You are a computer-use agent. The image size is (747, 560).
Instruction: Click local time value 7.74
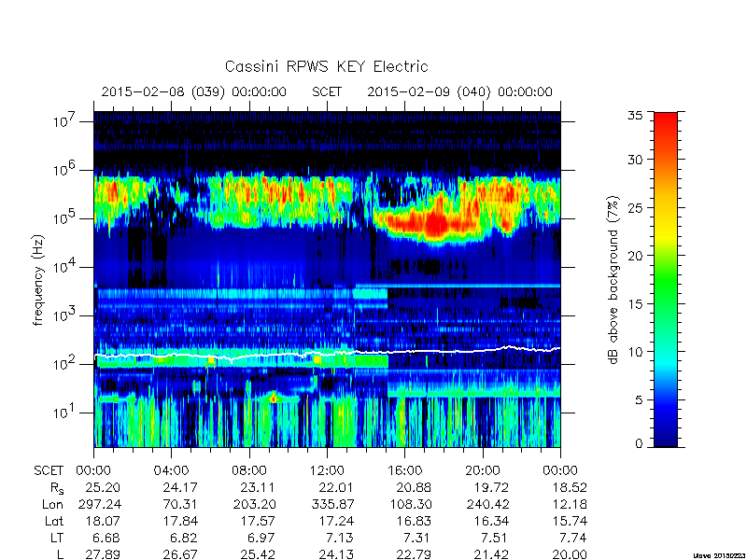(573, 539)
